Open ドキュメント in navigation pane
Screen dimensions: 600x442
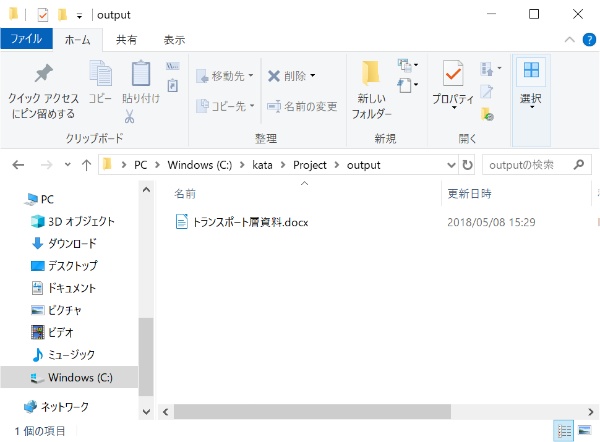pyautogui.click(x=64, y=288)
